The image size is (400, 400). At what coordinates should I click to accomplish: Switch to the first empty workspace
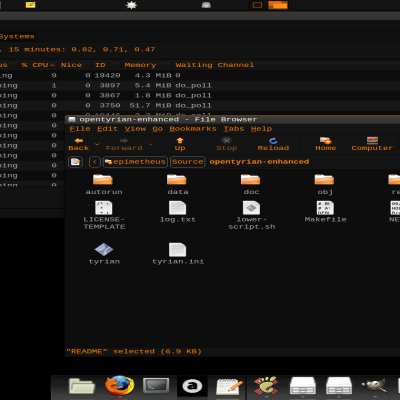(257, 5)
